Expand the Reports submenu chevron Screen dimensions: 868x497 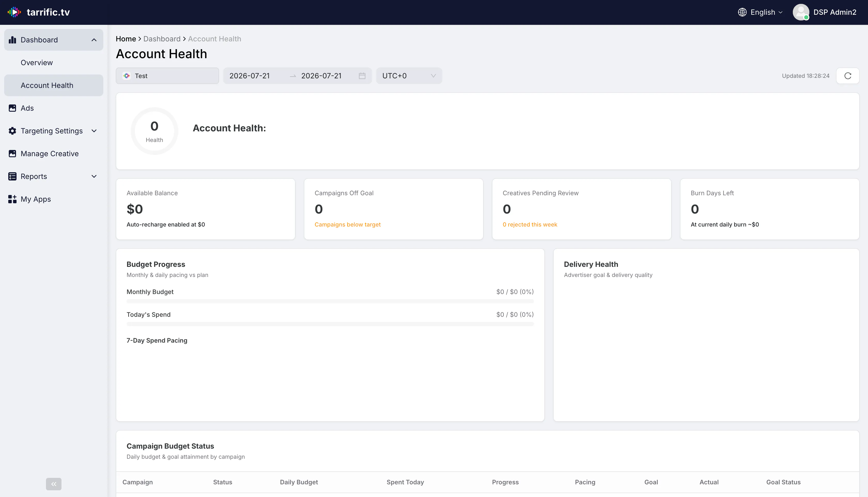94,176
